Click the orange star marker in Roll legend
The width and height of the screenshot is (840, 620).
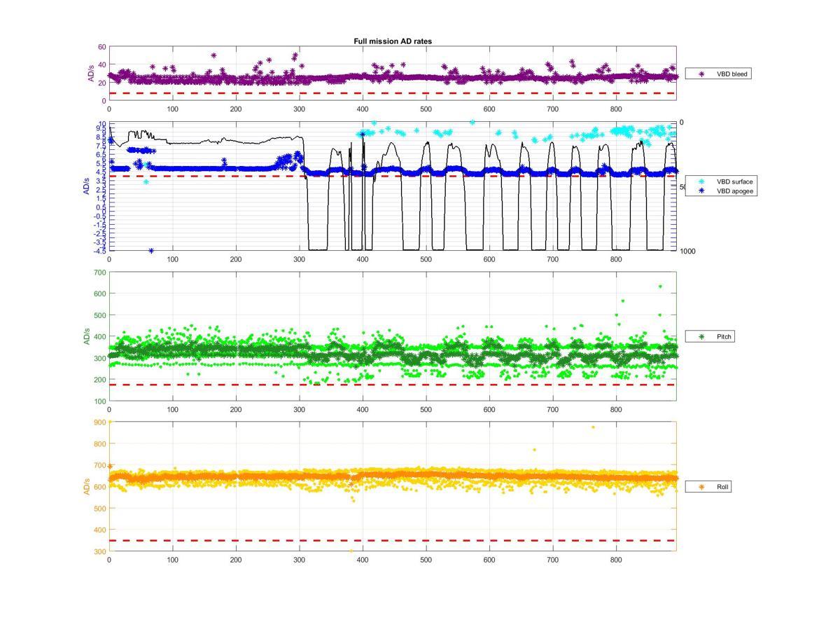click(x=702, y=486)
